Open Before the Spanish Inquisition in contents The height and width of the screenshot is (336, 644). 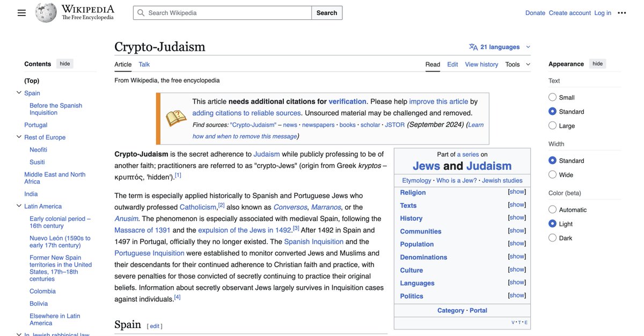(x=56, y=109)
